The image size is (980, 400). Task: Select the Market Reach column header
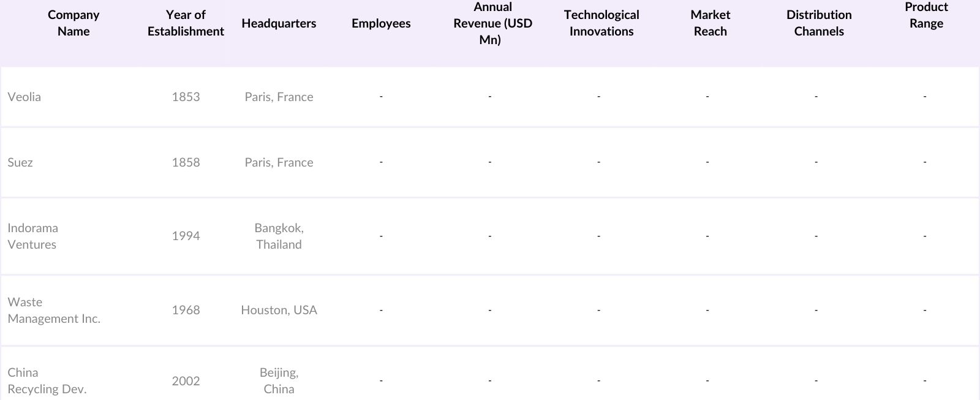(x=710, y=23)
